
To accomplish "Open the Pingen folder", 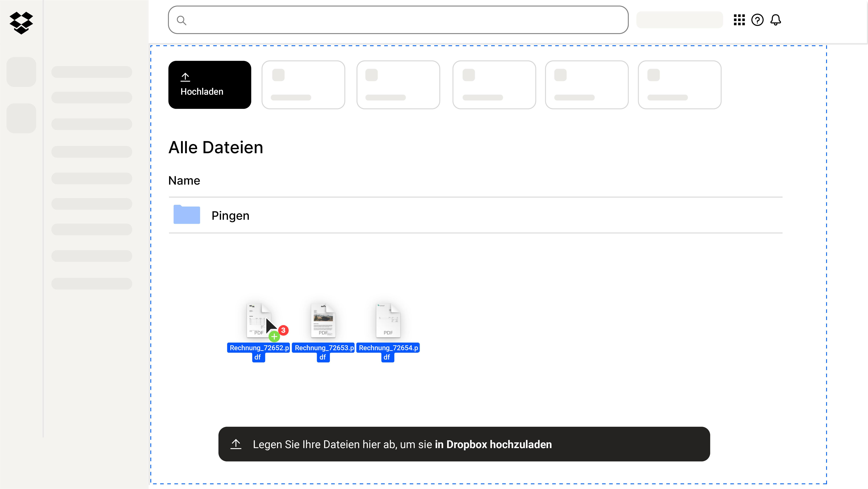I will tap(230, 215).
